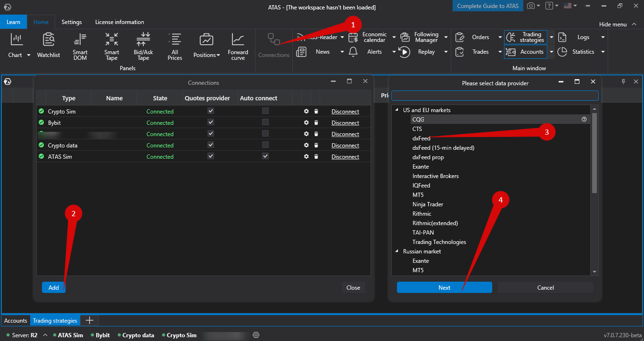
Task: Open the Accounts main window button
Action: point(526,52)
